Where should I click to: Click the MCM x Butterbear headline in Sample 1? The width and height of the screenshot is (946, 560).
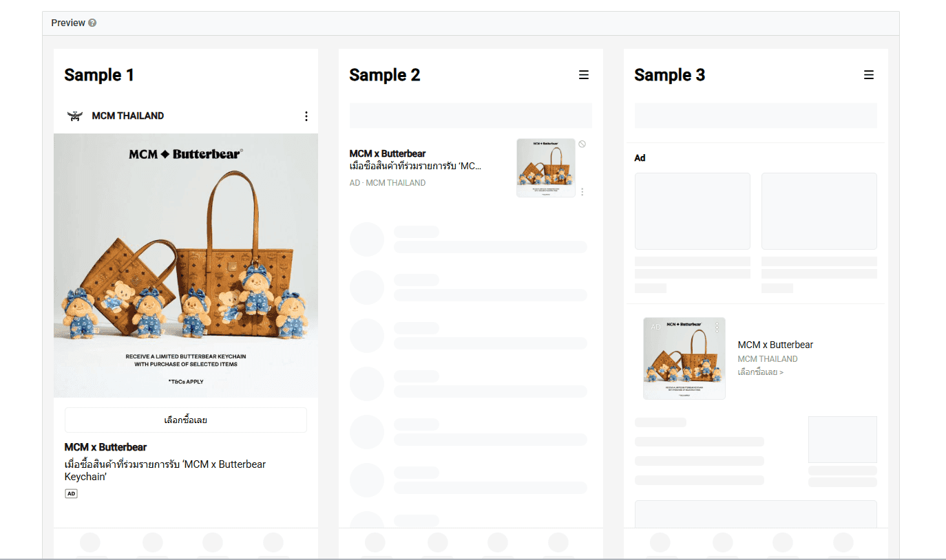pyautogui.click(x=105, y=447)
